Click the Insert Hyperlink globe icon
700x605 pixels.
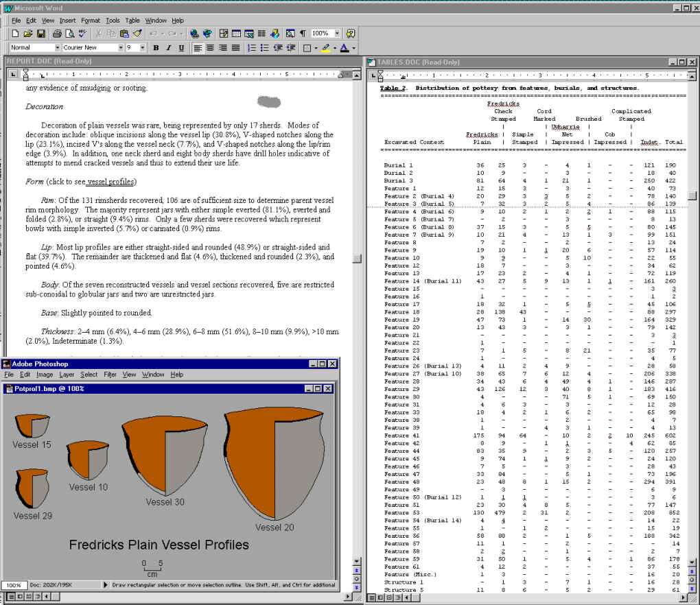pos(194,34)
